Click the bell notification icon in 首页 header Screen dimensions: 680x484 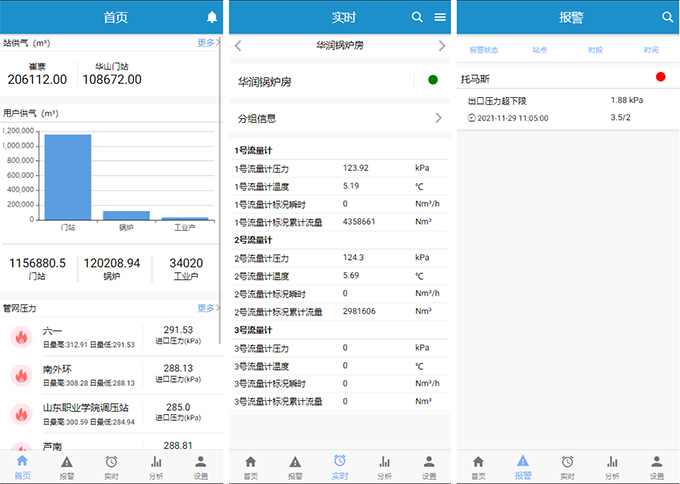tap(212, 17)
